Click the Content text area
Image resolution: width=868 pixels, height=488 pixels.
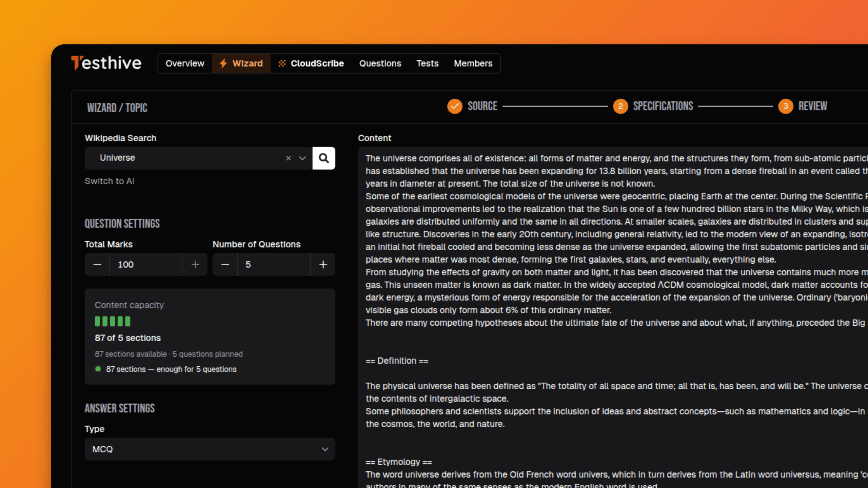[x=613, y=317]
